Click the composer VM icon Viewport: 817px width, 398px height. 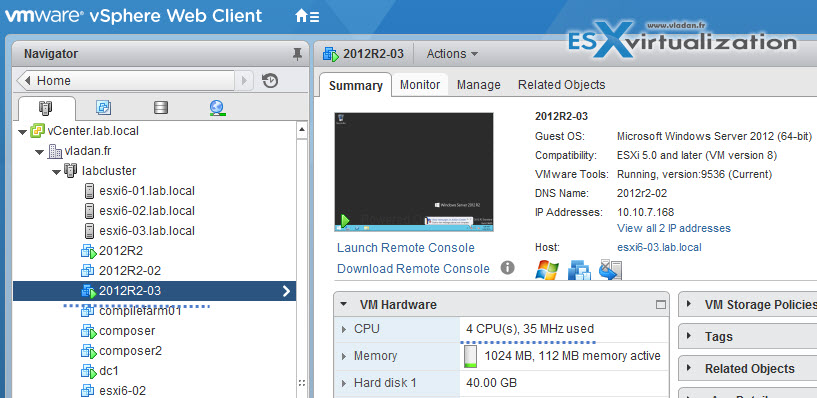89,331
